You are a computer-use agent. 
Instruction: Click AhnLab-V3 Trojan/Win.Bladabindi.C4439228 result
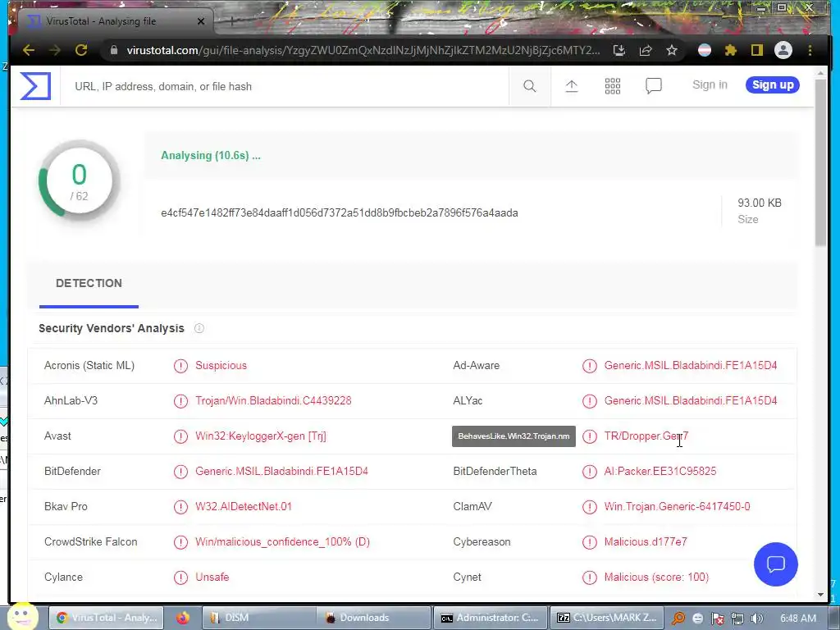[x=273, y=400]
